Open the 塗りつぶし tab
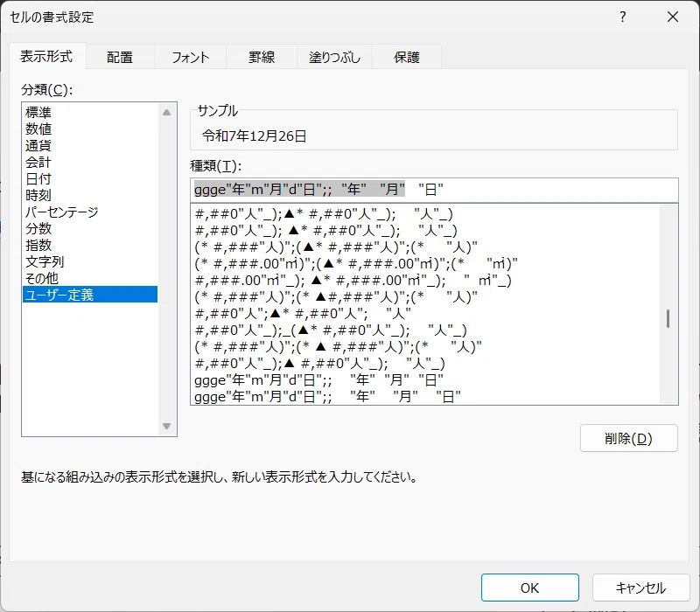 click(334, 57)
